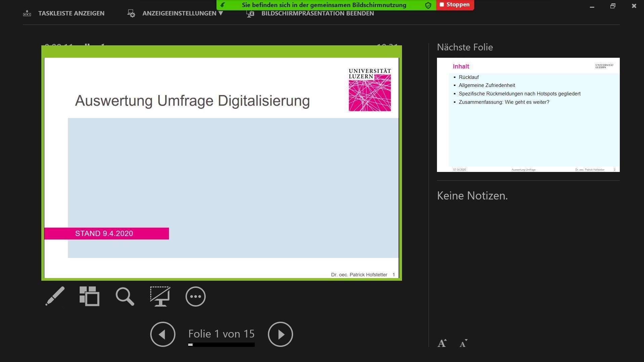Restore down the presenter view window
Image resolution: width=644 pixels, height=362 pixels.
click(x=613, y=6)
